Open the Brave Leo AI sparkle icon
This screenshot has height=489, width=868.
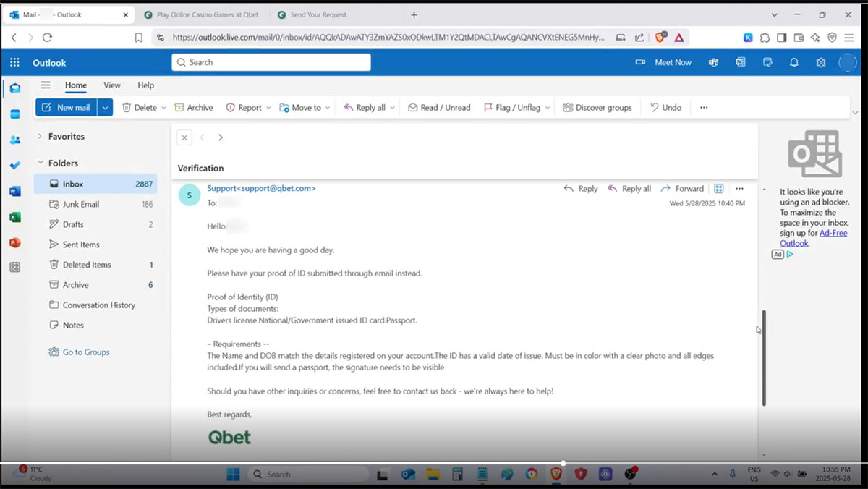pyautogui.click(x=815, y=38)
